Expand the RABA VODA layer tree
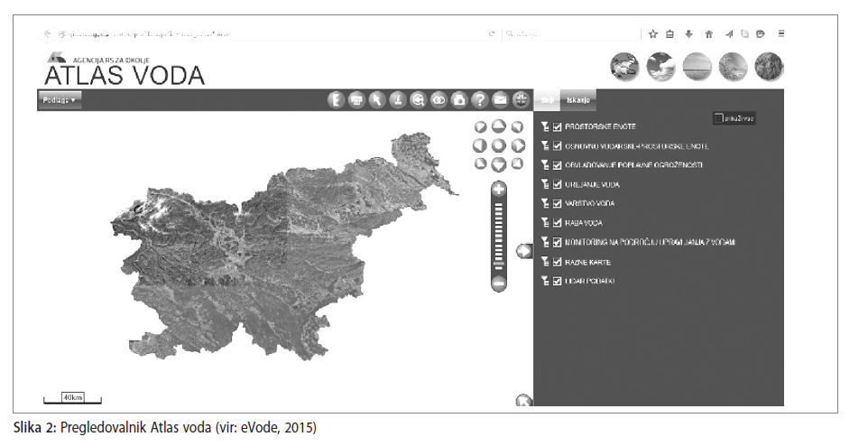Viewport: 868px width, 446px height. tap(545, 223)
